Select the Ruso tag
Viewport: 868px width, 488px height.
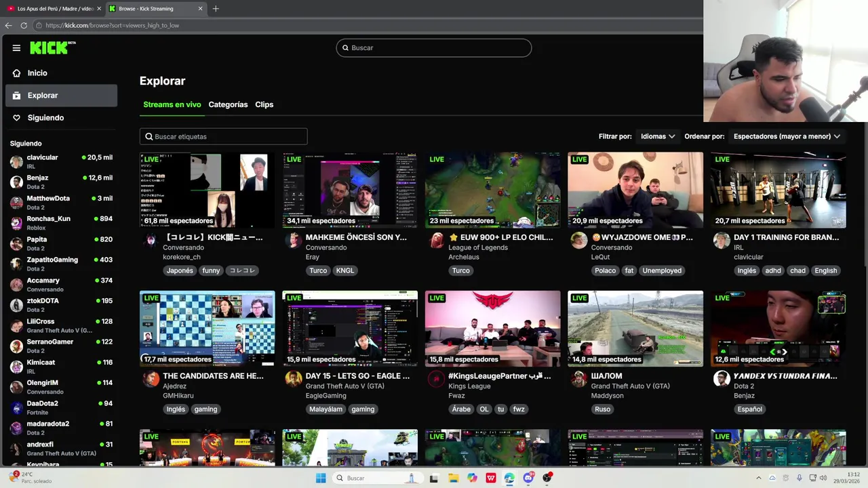click(x=603, y=409)
